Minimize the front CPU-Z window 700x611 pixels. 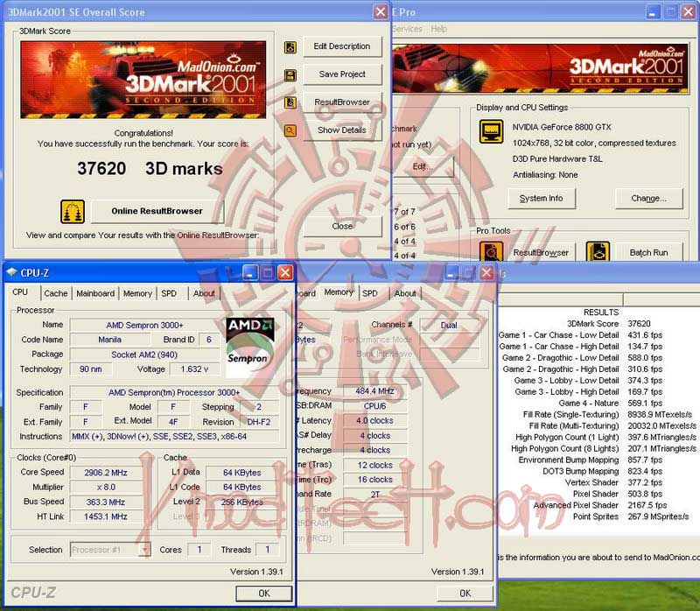[x=250, y=272]
